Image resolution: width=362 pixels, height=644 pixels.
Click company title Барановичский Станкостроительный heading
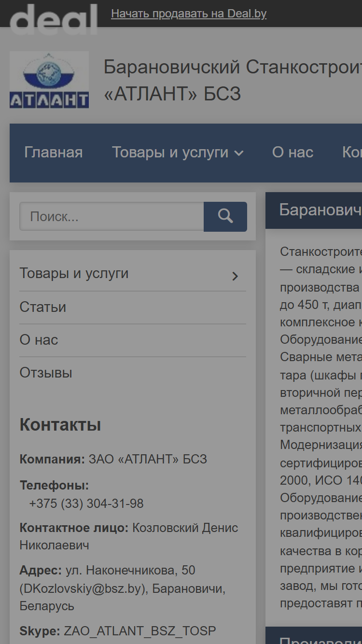233,80
